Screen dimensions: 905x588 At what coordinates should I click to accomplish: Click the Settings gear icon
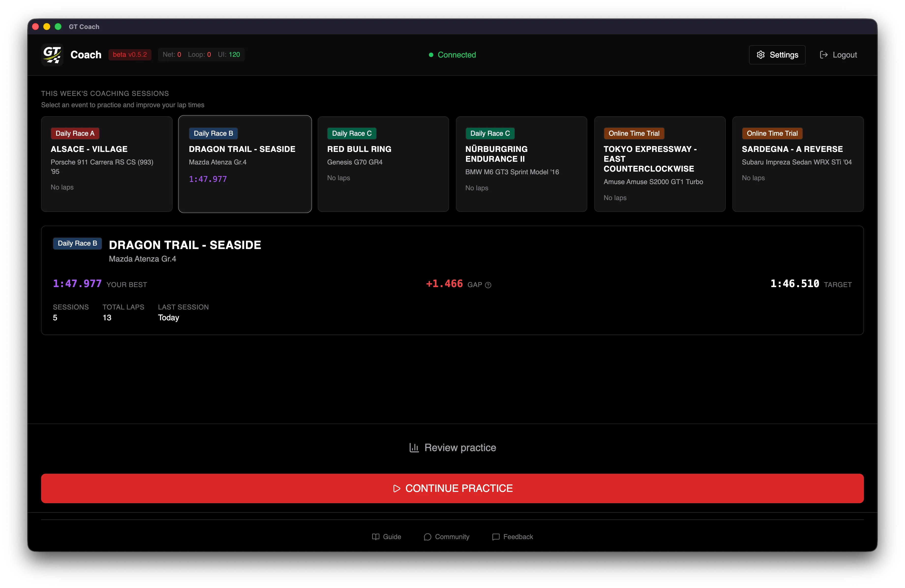coord(760,55)
